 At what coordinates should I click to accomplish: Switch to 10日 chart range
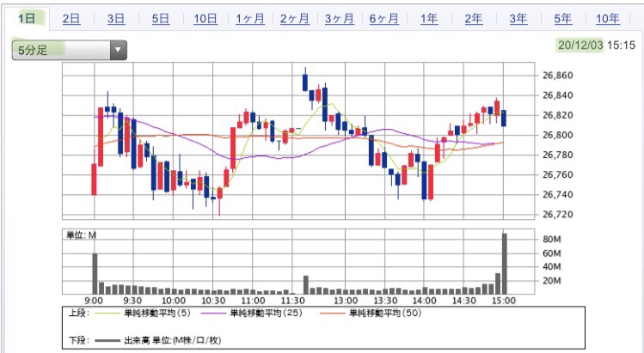tap(205, 19)
